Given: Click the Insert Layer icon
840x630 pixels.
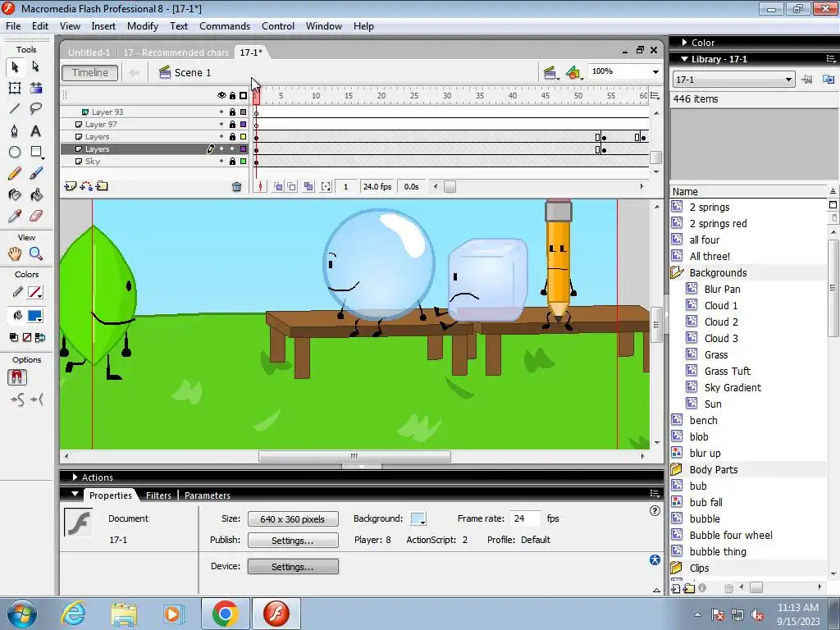Looking at the screenshot, I should [x=71, y=186].
